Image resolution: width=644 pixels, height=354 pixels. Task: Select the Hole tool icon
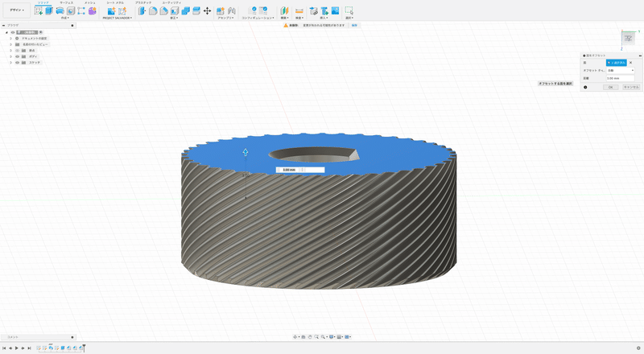point(71,11)
